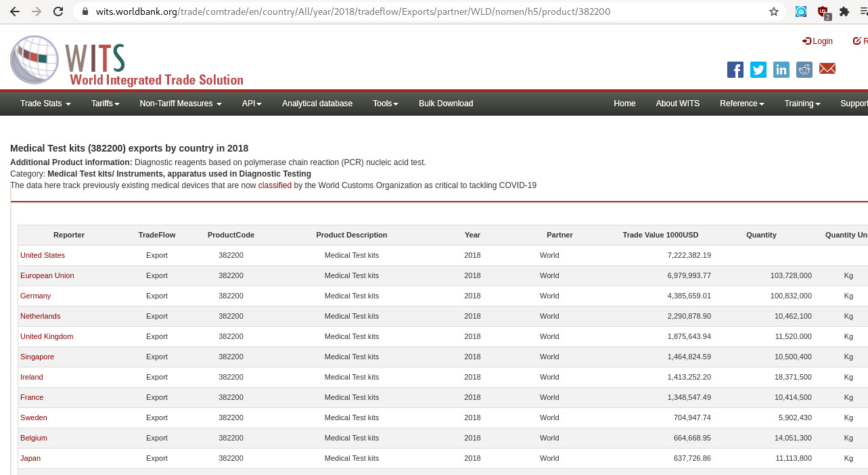Screen dimensions: 868x475
Task: Expand Non-Tariff Measures menu
Action: [181, 104]
